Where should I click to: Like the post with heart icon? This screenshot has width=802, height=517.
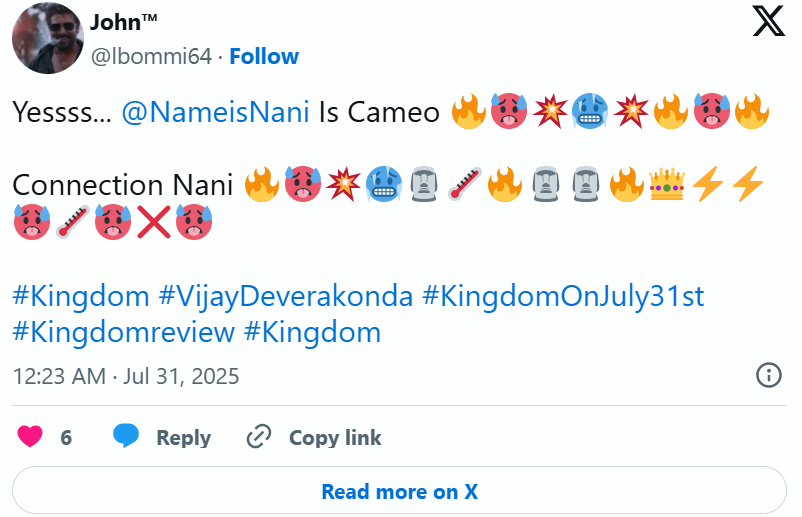(x=31, y=437)
